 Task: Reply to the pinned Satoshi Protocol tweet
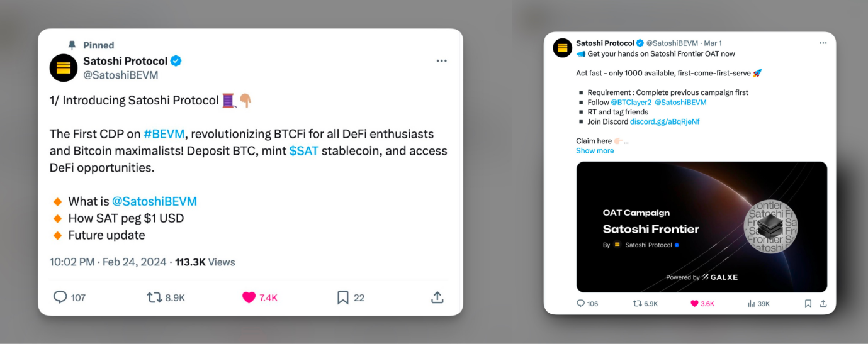click(60, 297)
